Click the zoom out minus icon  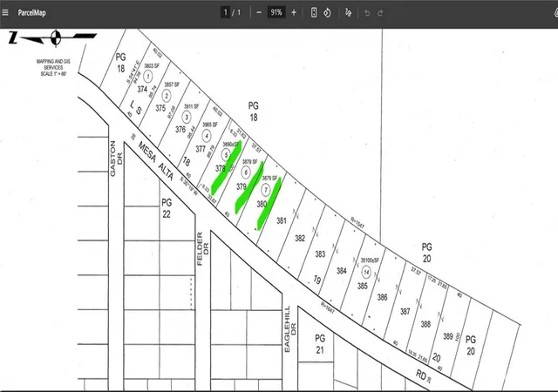pos(259,13)
